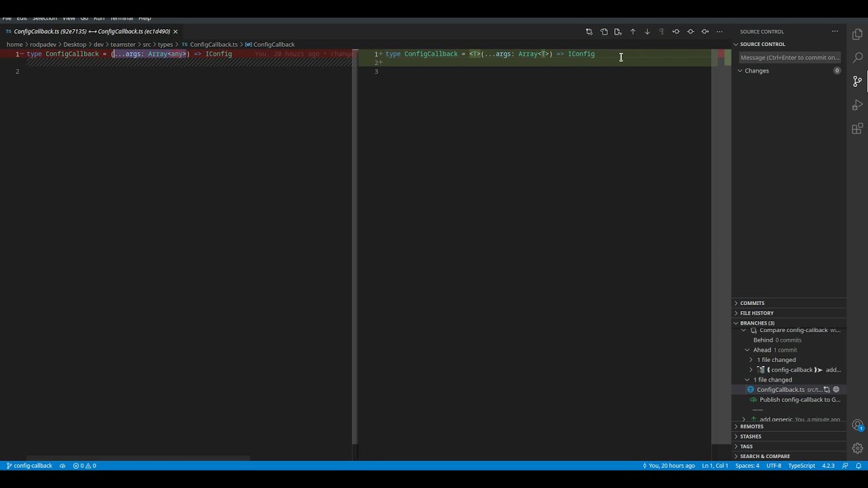Click open file icon on ConfigCallback.ts row

pos(827,390)
